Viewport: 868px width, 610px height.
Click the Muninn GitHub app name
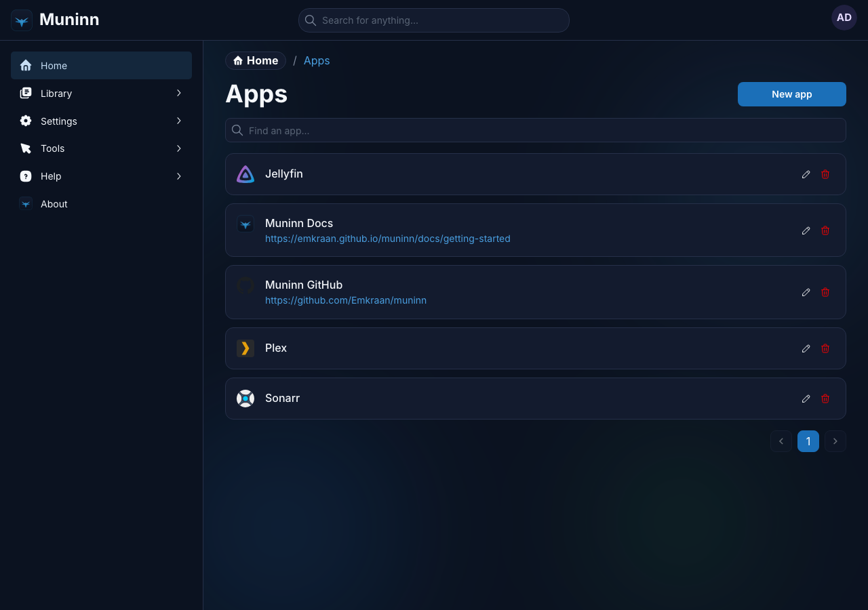coord(304,285)
